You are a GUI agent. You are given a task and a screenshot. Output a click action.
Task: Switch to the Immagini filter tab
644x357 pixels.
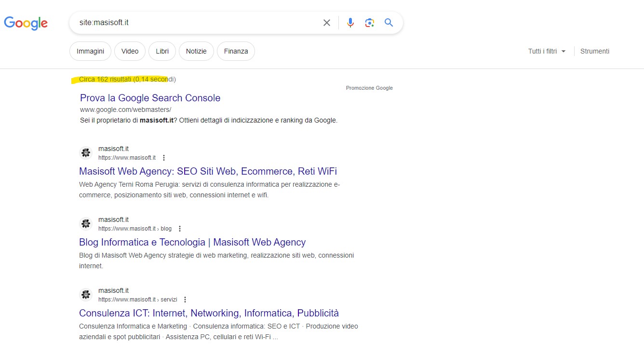90,51
